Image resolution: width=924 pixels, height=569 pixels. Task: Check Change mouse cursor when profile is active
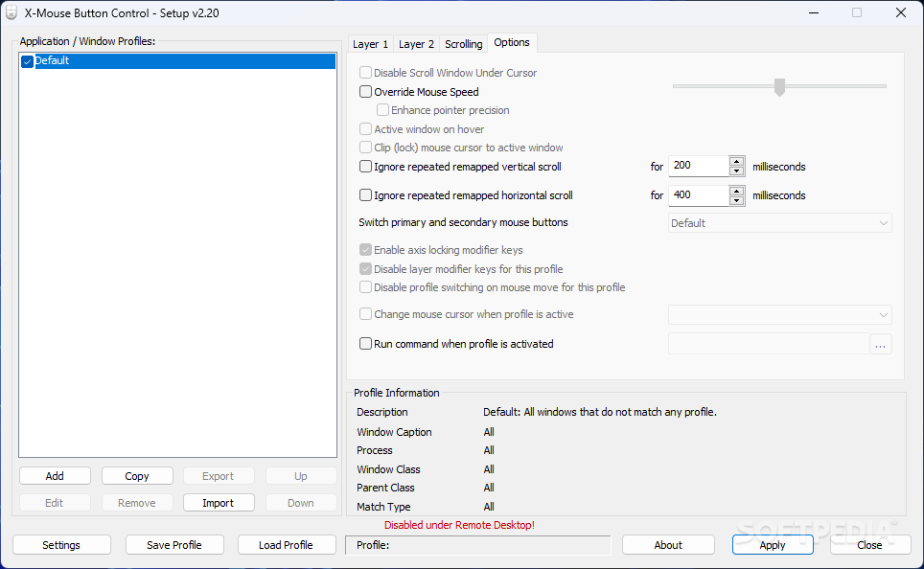click(x=365, y=314)
